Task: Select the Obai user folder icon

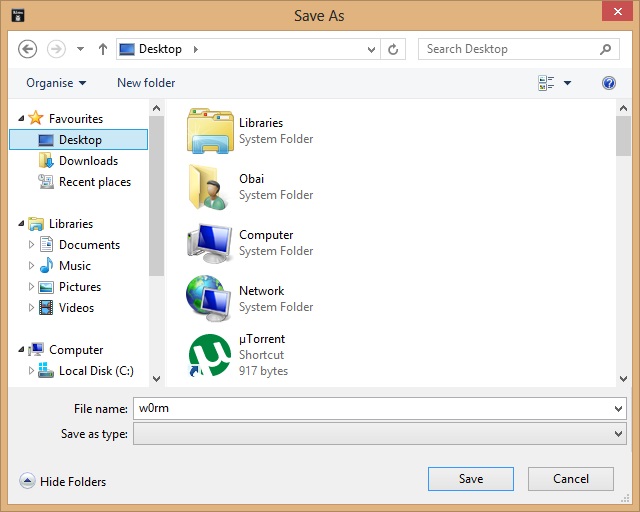Action: point(209,187)
